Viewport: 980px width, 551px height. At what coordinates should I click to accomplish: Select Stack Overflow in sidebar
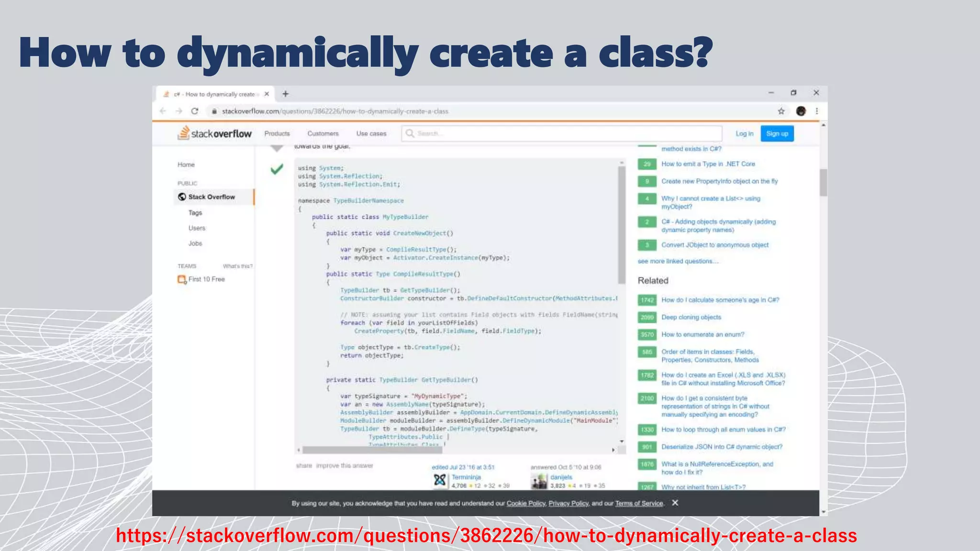click(214, 197)
